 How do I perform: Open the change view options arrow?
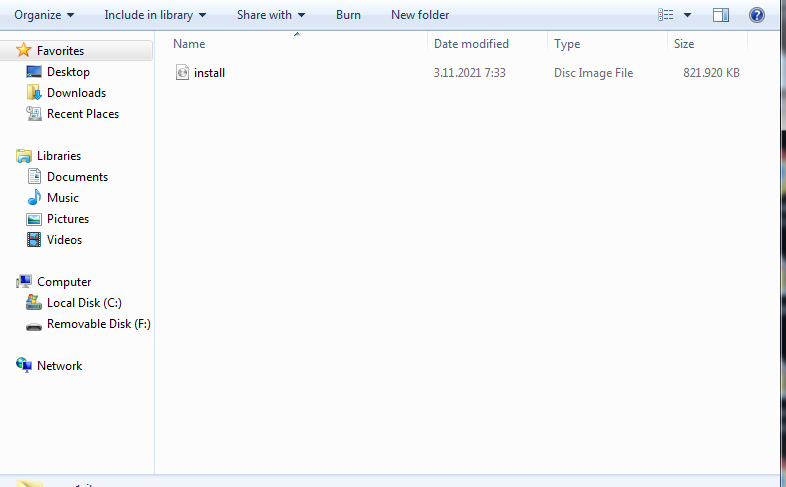pyautogui.click(x=688, y=15)
